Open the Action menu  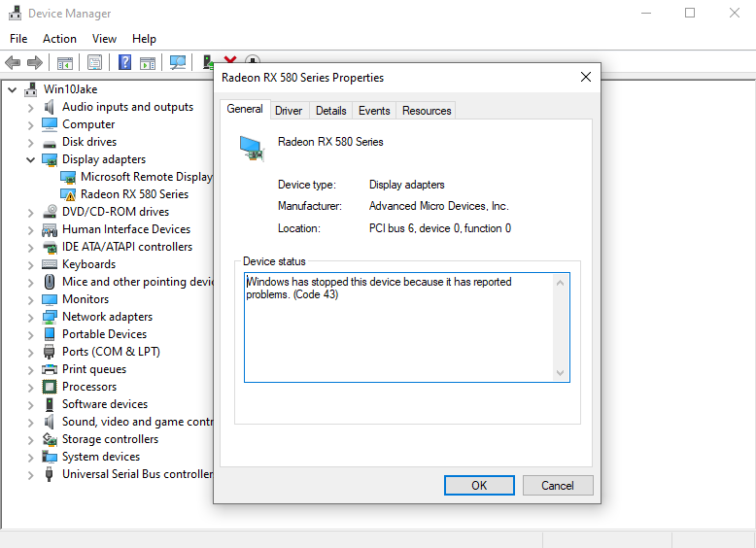pyautogui.click(x=59, y=39)
